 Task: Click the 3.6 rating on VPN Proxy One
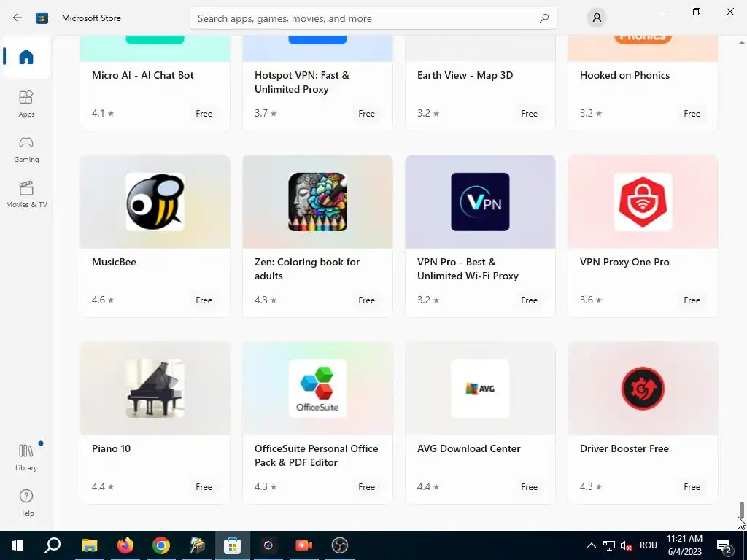pyautogui.click(x=591, y=300)
